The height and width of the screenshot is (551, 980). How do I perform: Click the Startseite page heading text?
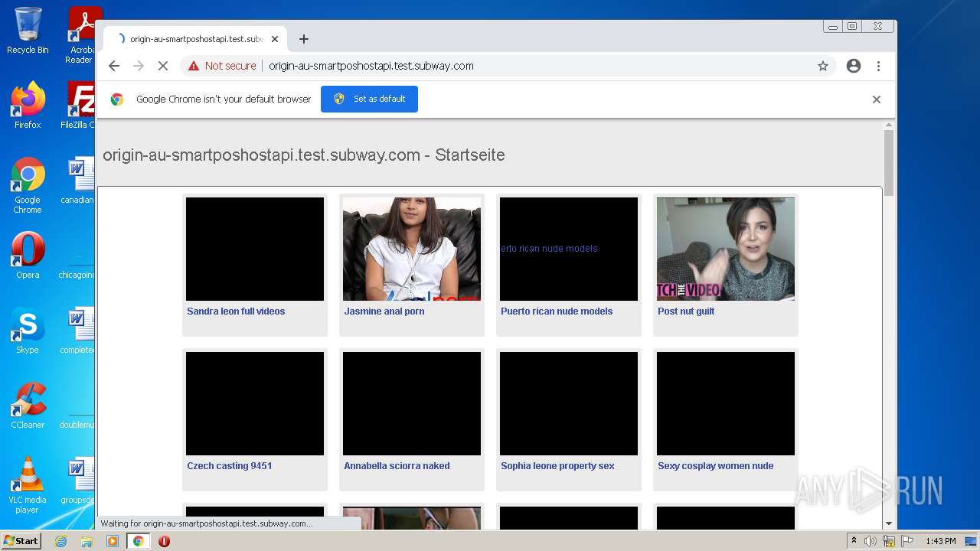coord(303,155)
